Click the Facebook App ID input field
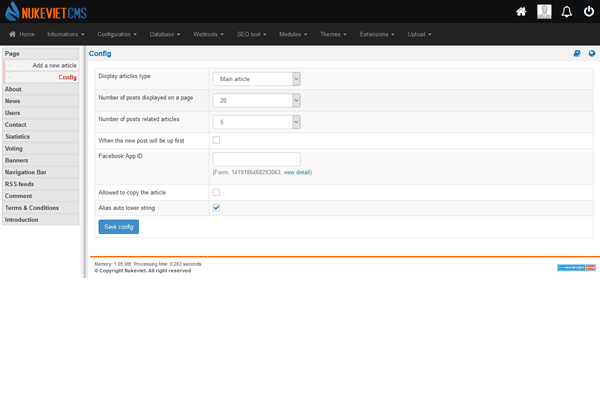 coord(256,158)
